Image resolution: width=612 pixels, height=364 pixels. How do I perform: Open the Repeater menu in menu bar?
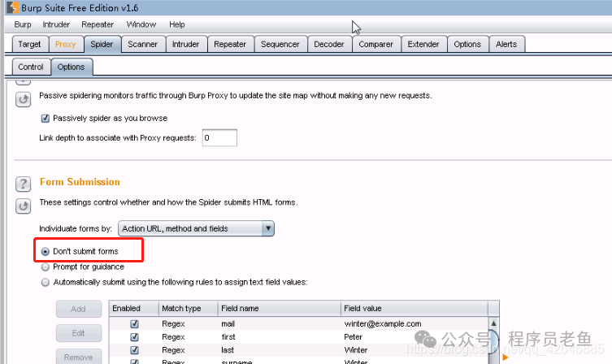[98, 24]
